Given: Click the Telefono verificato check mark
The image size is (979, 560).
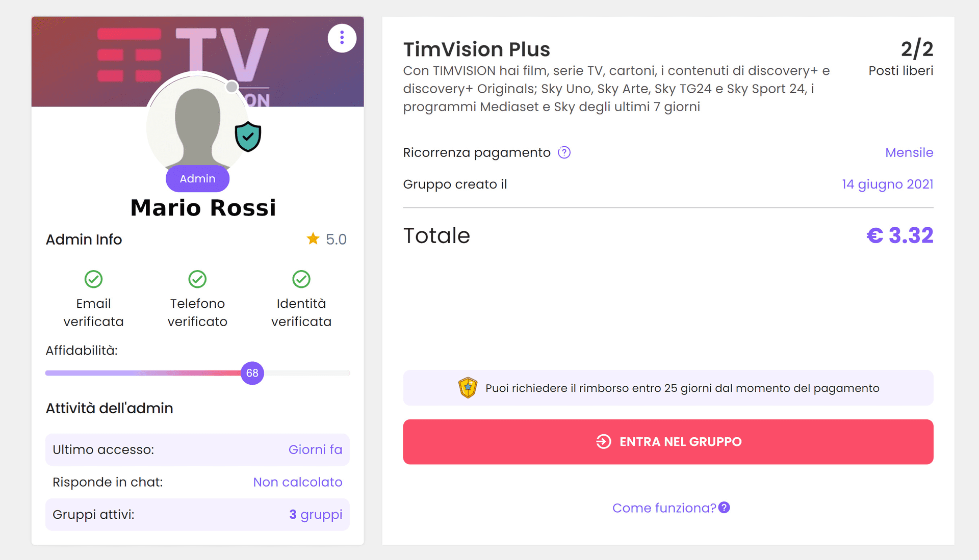Looking at the screenshot, I should [197, 279].
